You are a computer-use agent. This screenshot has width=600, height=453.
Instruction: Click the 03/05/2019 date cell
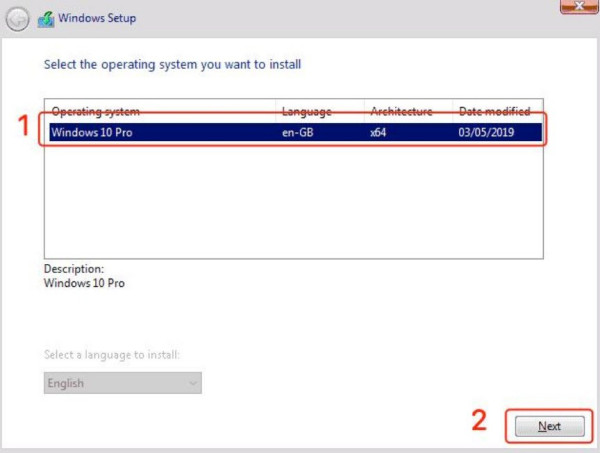click(x=486, y=131)
